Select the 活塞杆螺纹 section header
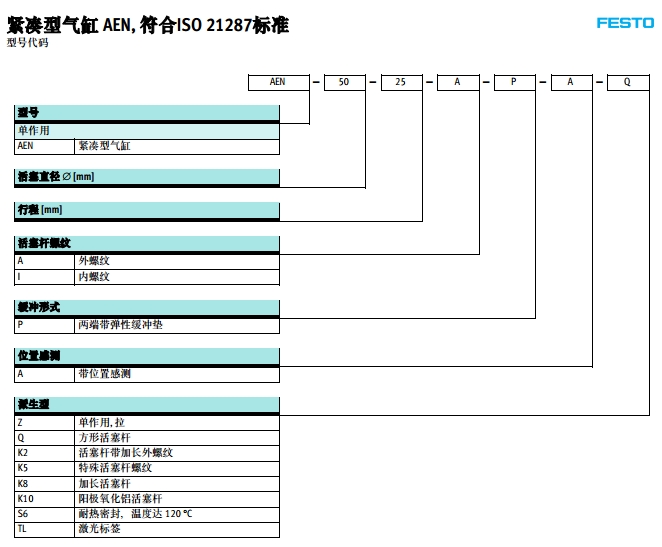The width and height of the screenshot is (662, 547). (x=147, y=243)
